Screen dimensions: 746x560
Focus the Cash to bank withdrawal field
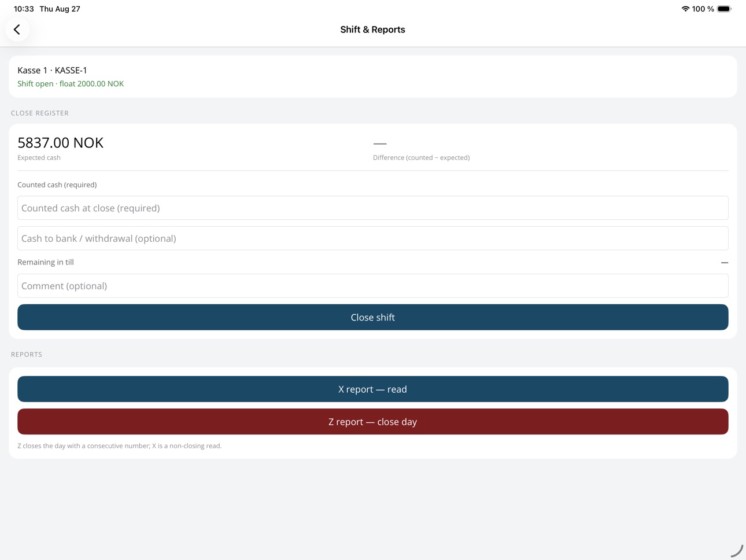[x=373, y=238]
